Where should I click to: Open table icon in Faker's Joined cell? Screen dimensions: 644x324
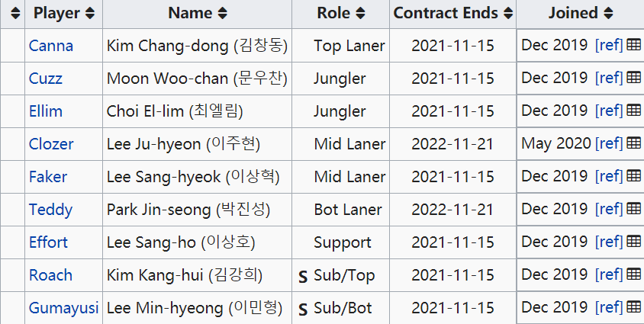pyautogui.click(x=634, y=176)
